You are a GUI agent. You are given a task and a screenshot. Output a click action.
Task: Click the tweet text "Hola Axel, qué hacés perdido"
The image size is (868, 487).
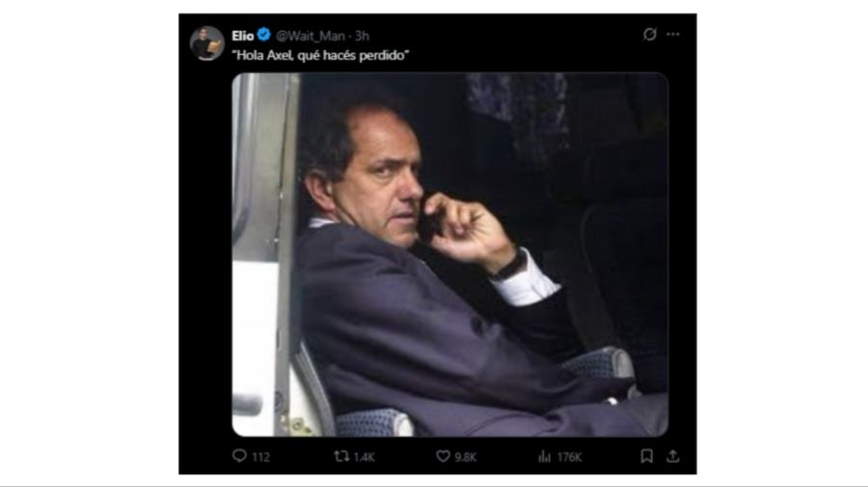tap(320, 54)
